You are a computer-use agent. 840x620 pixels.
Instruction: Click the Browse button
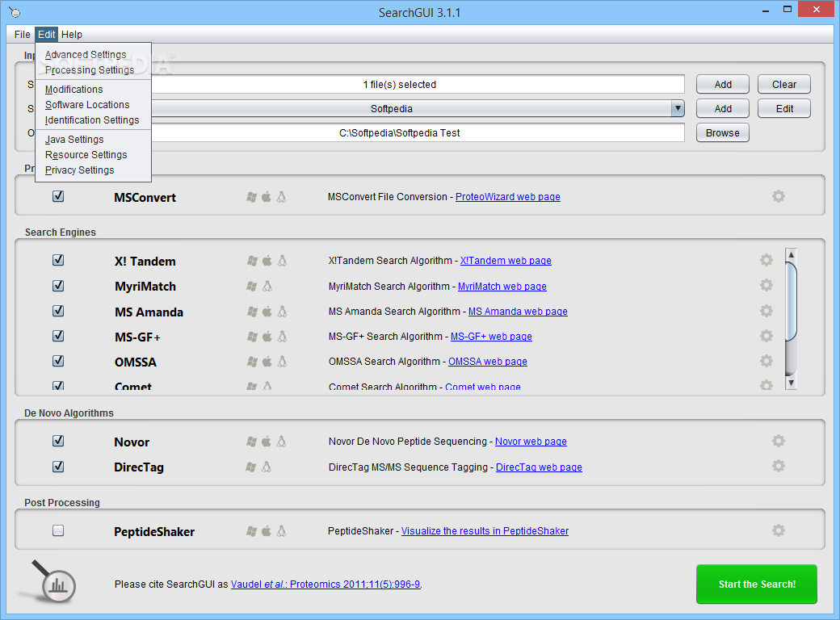723,132
